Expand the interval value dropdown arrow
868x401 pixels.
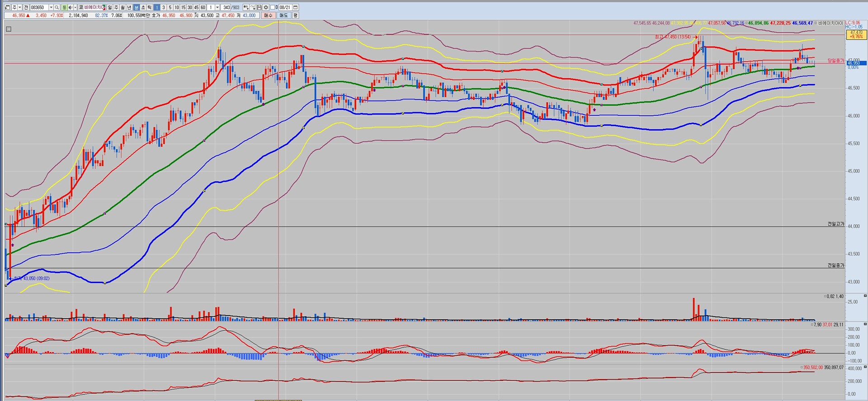click(217, 8)
